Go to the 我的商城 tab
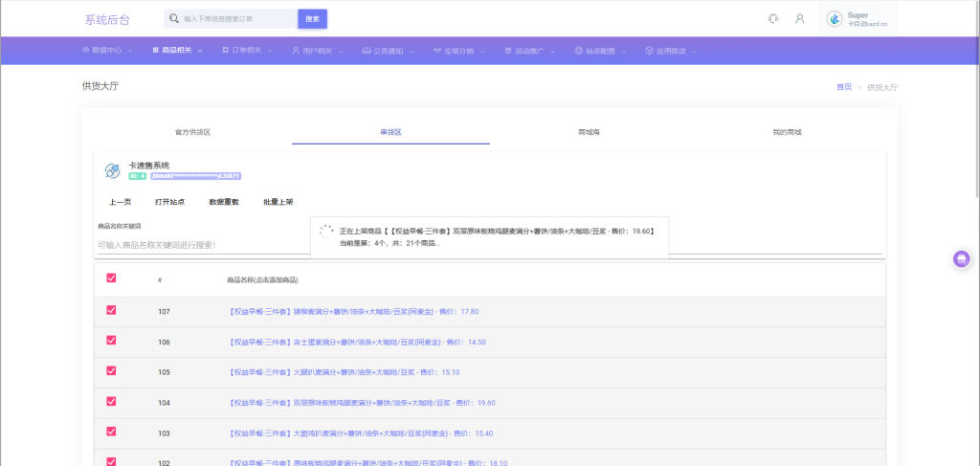980x466 pixels. click(787, 132)
